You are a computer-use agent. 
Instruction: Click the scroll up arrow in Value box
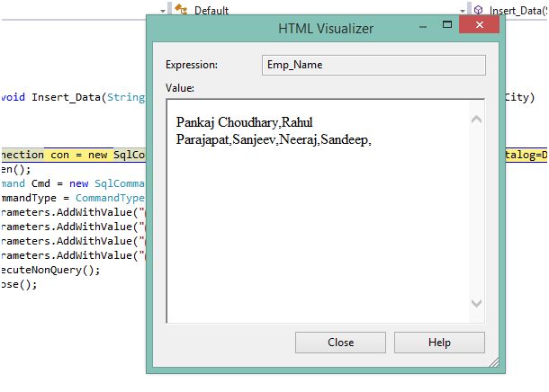pyautogui.click(x=476, y=120)
